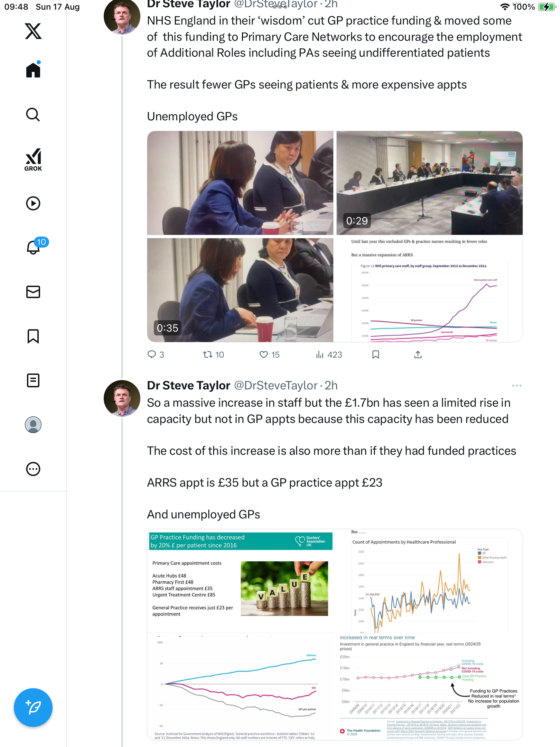Open the video tab play icon
Screen dimensions: 560x747
point(33,203)
